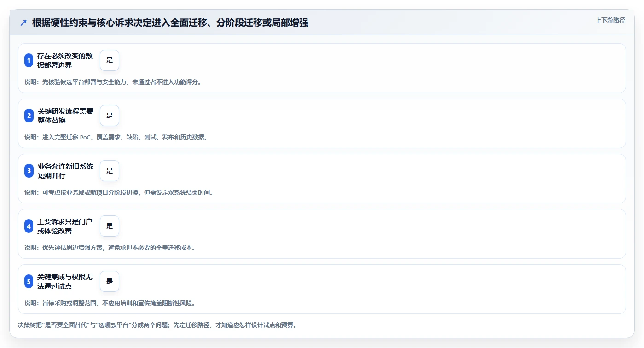The height and width of the screenshot is (348, 644).
Task: Click the note starting 说明：先核验候选平台
Action: click(113, 82)
